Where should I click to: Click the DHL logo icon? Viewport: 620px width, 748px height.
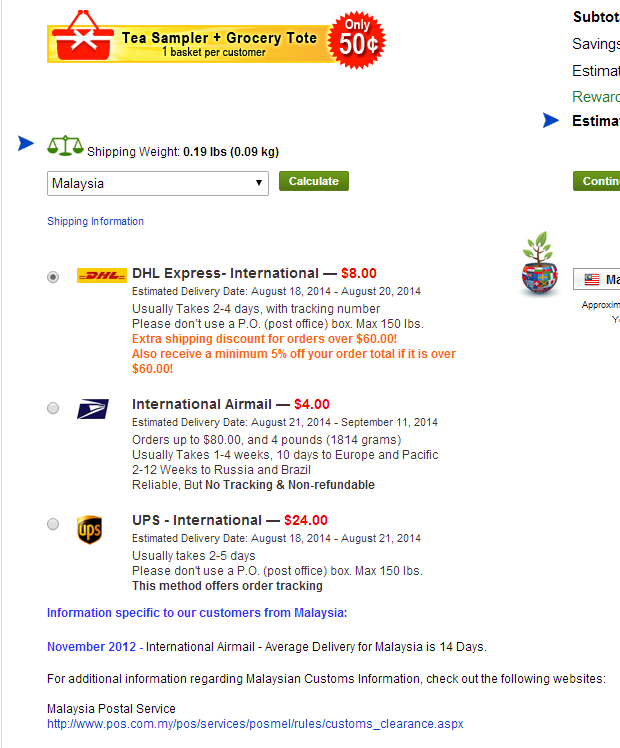[102, 275]
